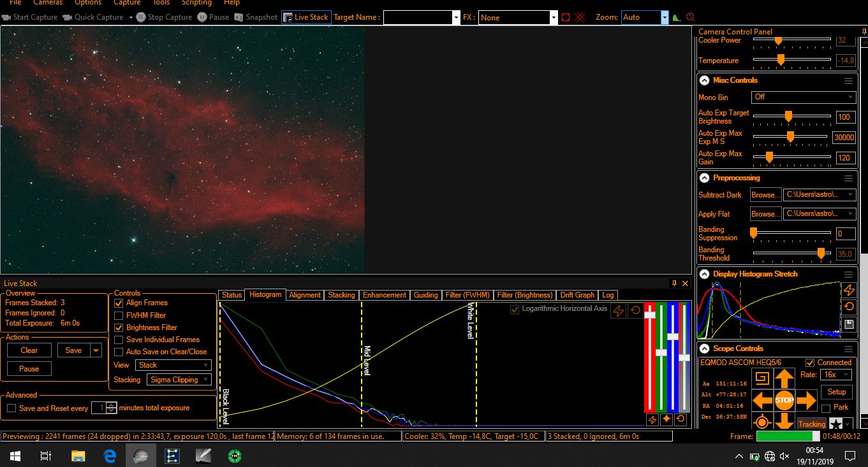Click save icon in Display Histogram Stretch panel
The height and width of the screenshot is (467, 868).
[849, 324]
